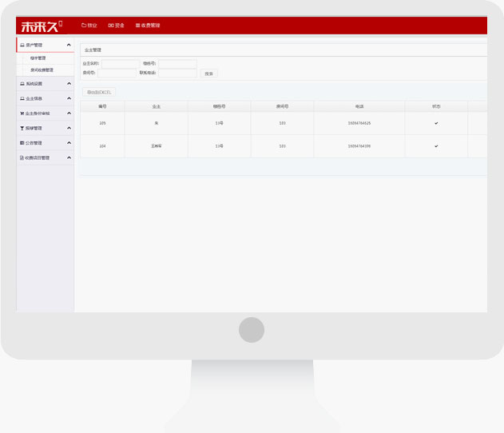Open 楼宇管理 submenu item

[x=38, y=58]
